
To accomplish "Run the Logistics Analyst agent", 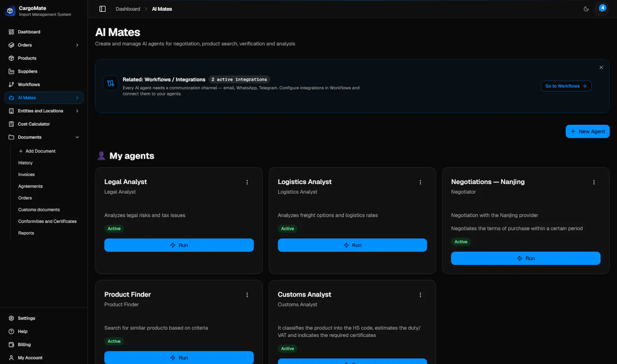I will (352, 245).
